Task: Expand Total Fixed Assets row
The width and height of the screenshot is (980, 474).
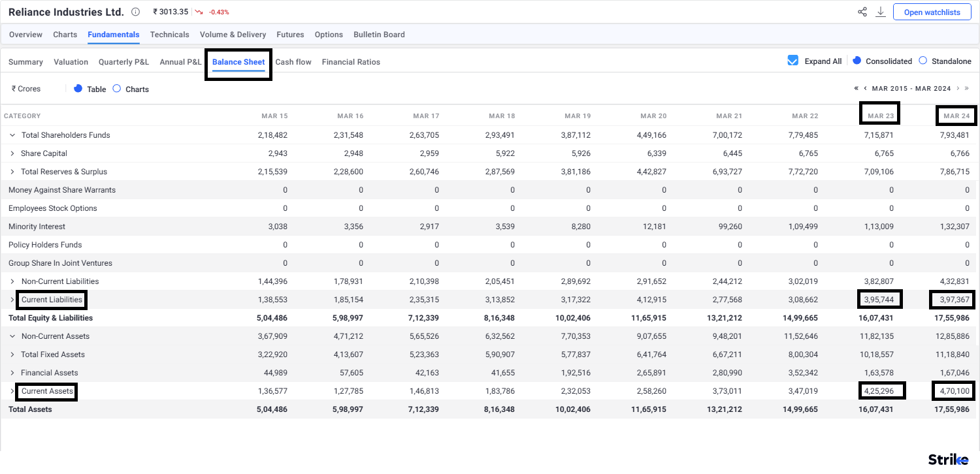Action: [x=12, y=355]
